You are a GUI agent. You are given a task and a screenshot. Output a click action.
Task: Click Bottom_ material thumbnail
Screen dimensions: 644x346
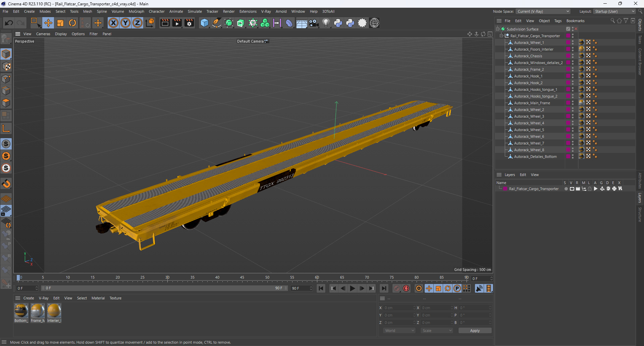point(21,311)
